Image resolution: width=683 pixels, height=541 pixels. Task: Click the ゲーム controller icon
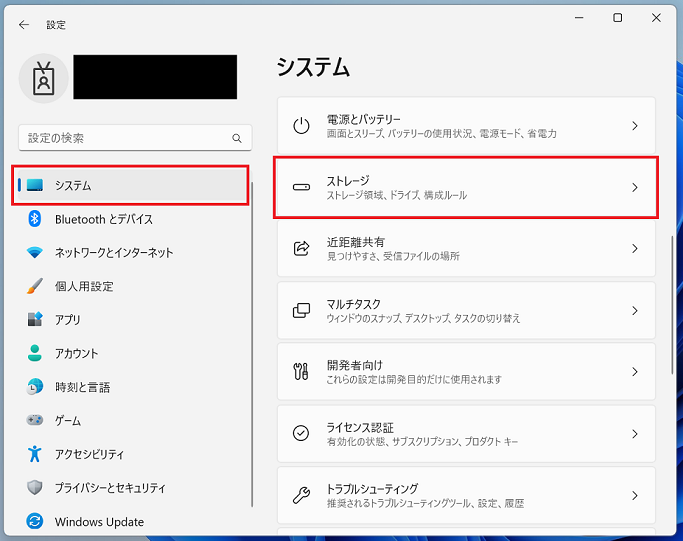35,420
